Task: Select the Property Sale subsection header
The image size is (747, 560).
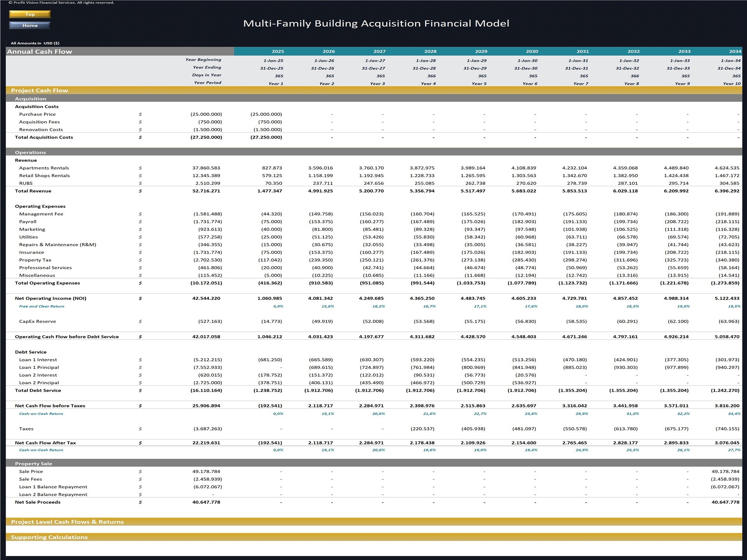Action: click(374, 463)
